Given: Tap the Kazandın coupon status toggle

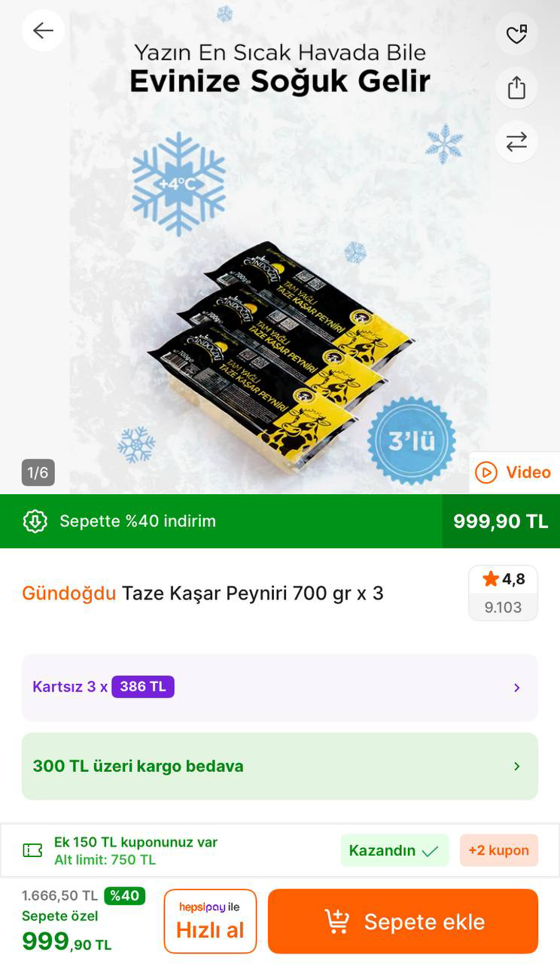Looking at the screenshot, I should point(394,850).
